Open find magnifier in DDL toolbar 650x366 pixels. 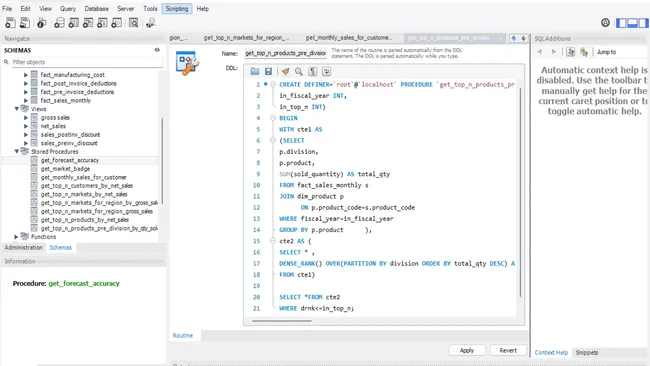click(299, 72)
